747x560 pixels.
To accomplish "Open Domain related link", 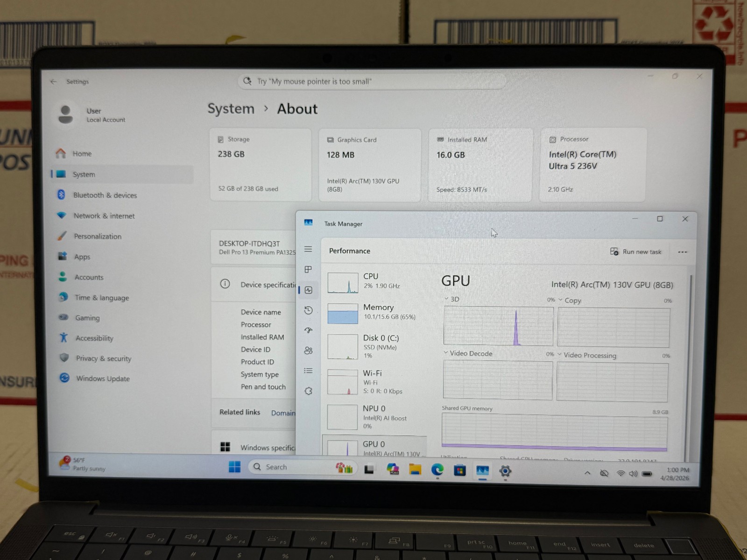I will point(283,413).
